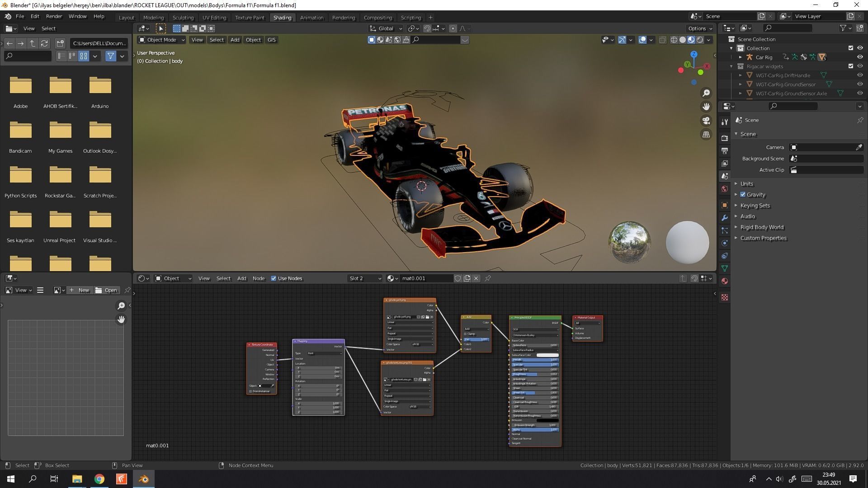Screen dimensions: 868x488
Task: Expand the Units panel
Action: pyautogui.click(x=746, y=184)
